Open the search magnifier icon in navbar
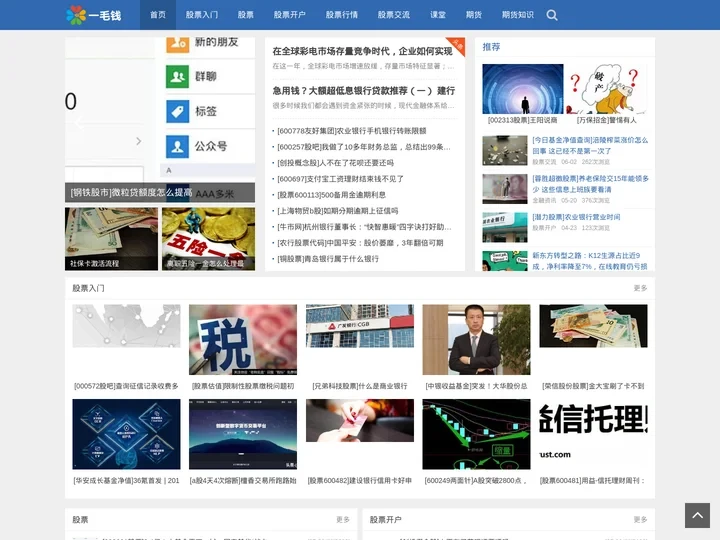The width and height of the screenshot is (720, 540). [552, 15]
